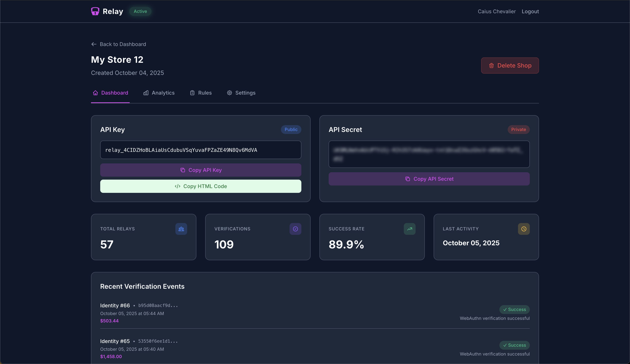The width and height of the screenshot is (630, 364).
Task: Click the Last Activity clock icon
Action: 524,229
